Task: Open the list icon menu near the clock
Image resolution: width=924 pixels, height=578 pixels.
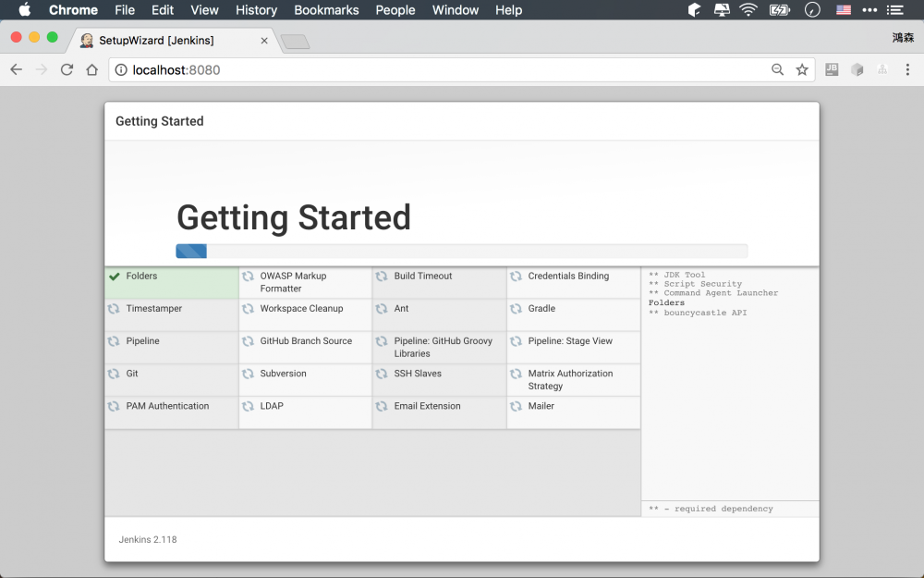Action: [x=894, y=10]
